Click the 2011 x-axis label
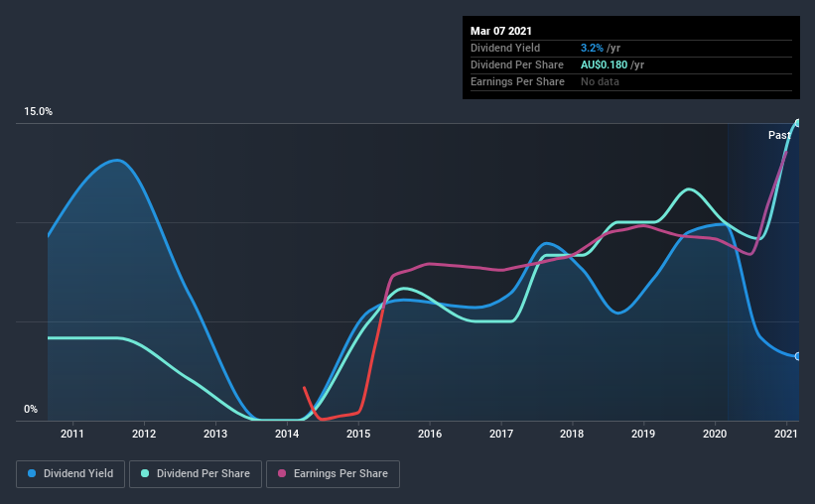Screen dimensions: 815x504 pyautogui.click(x=72, y=434)
